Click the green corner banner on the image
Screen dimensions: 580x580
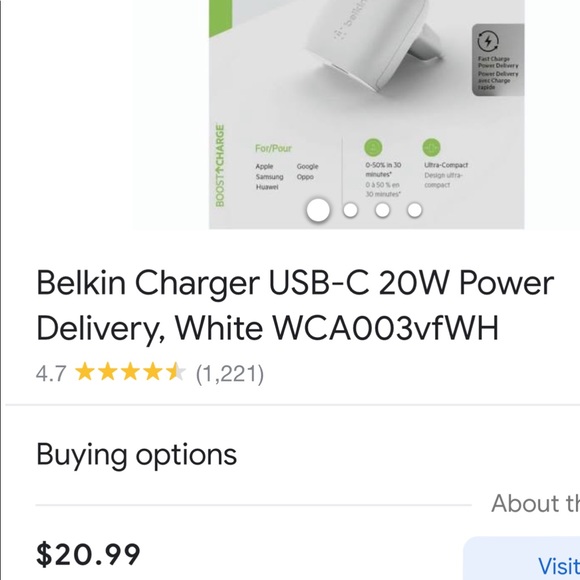click(220, 18)
